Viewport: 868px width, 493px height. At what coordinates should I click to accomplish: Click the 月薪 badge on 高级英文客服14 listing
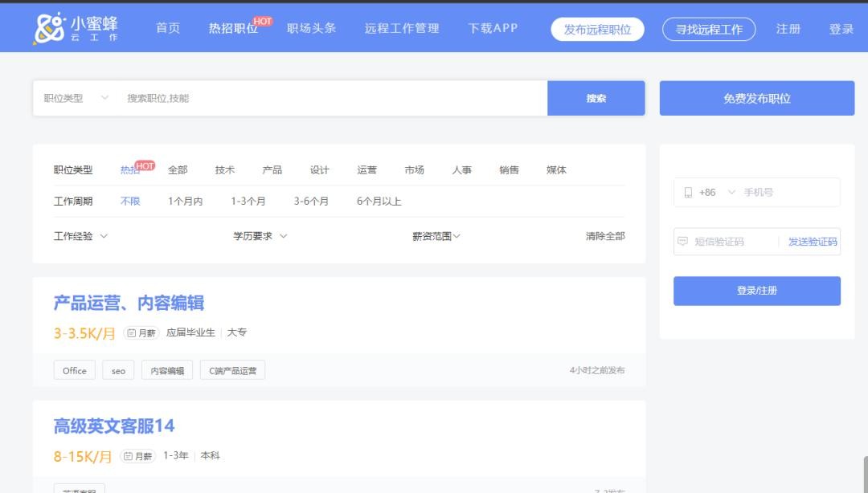tap(138, 456)
